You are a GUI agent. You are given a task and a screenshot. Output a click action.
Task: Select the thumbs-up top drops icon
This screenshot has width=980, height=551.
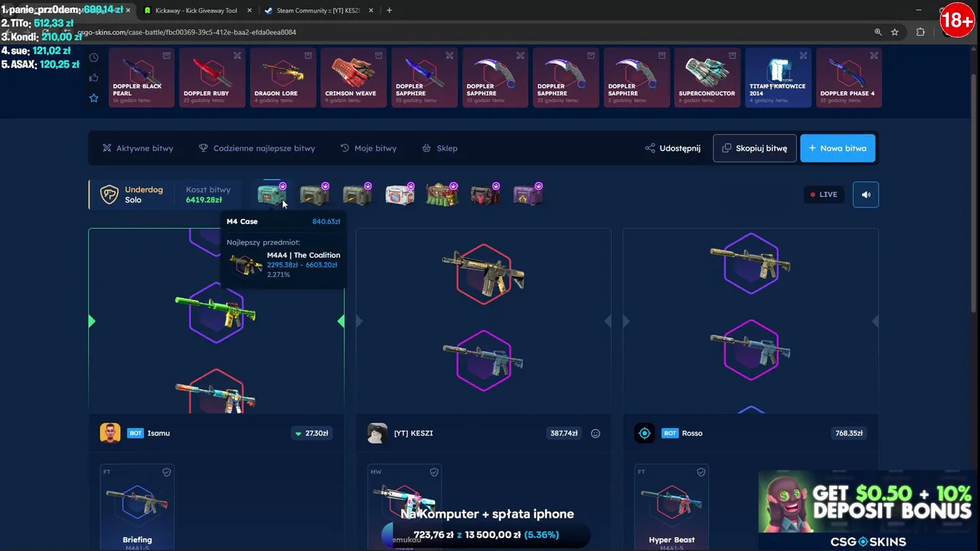93,77
